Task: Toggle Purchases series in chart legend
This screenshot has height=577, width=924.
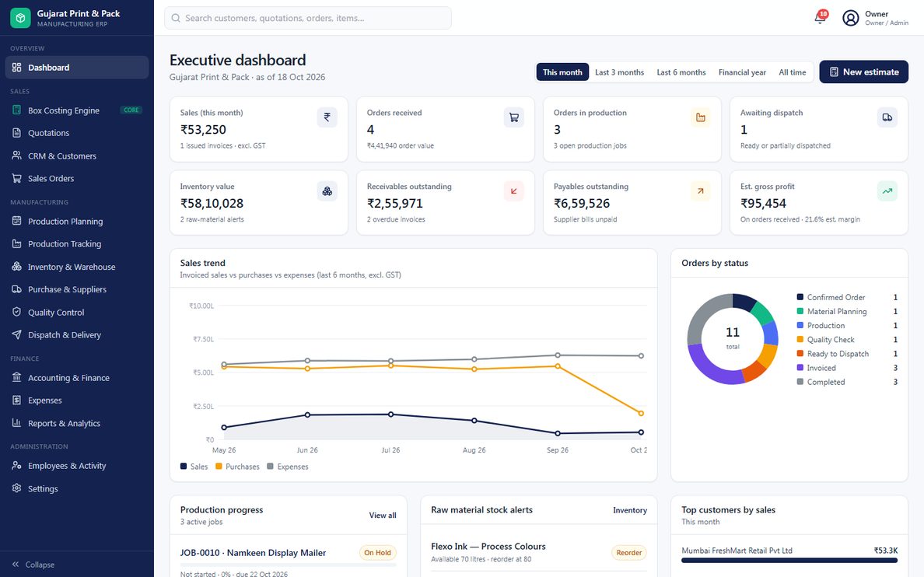Action: tap(237, 467)
